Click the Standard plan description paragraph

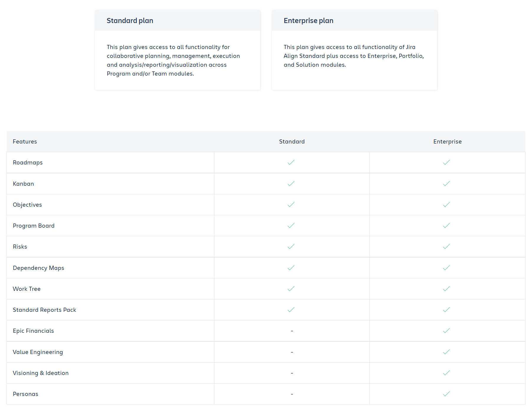173,60
